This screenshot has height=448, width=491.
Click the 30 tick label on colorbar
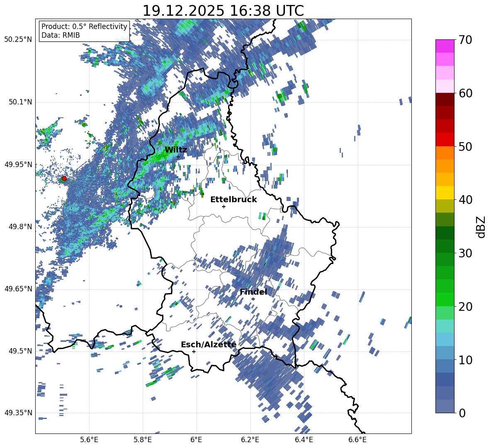465,253
